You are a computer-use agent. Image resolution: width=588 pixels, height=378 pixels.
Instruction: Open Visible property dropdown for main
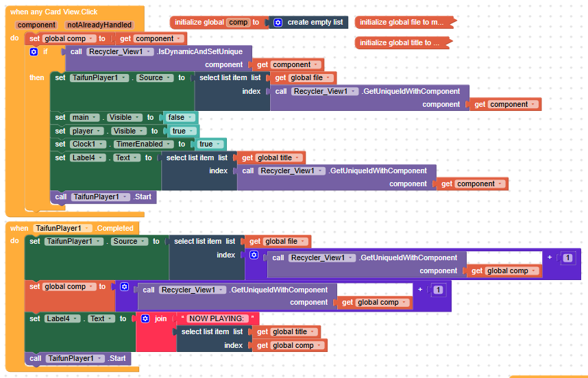click(x=125, y=118)
